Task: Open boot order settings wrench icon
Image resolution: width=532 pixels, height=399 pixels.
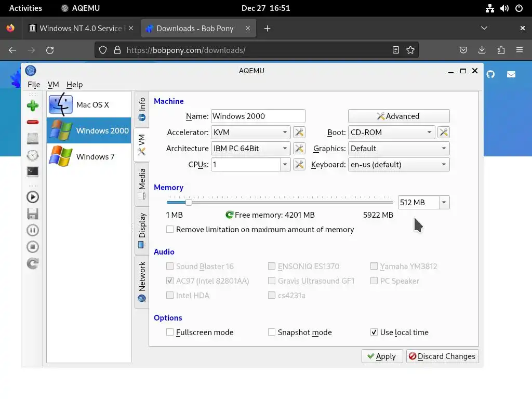Action: tap(444, 132)
